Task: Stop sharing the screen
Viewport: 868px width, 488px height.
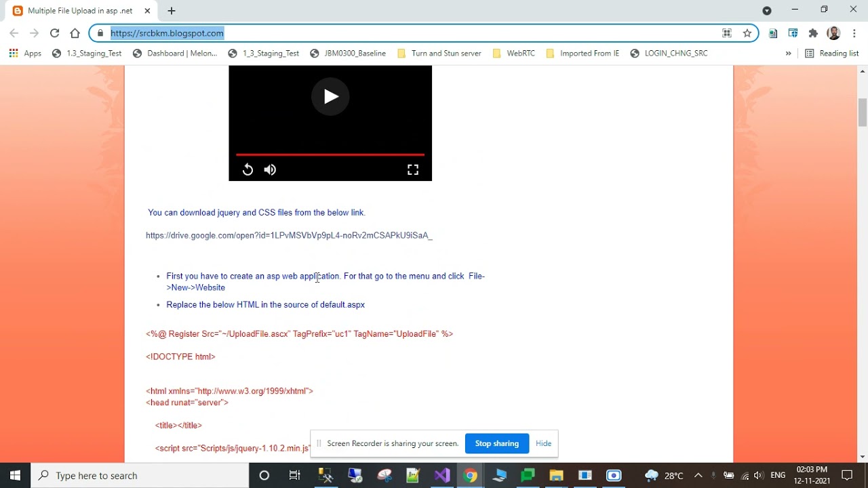Action: tap(497, 443)
